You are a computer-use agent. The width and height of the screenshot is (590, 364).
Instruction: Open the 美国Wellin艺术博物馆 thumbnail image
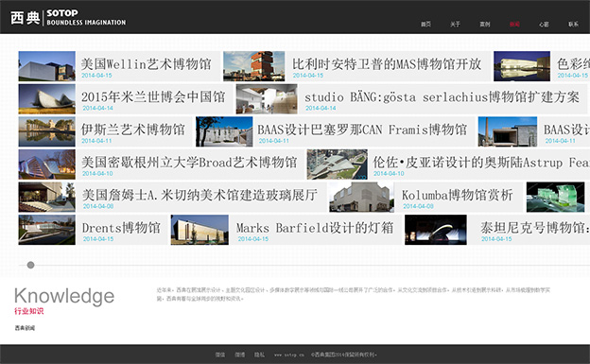(x=46, y=66)
